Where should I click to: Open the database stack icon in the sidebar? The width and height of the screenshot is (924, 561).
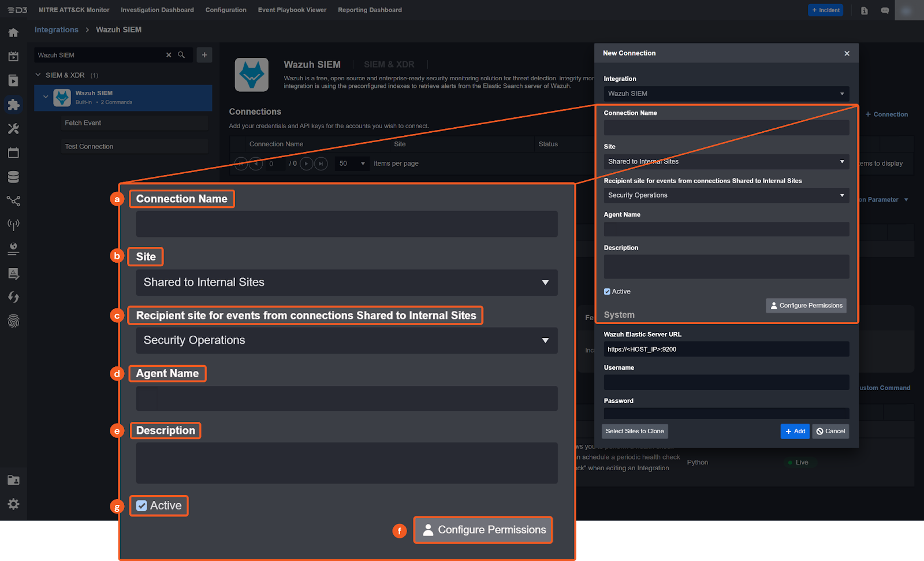click(x=13, y=177)
